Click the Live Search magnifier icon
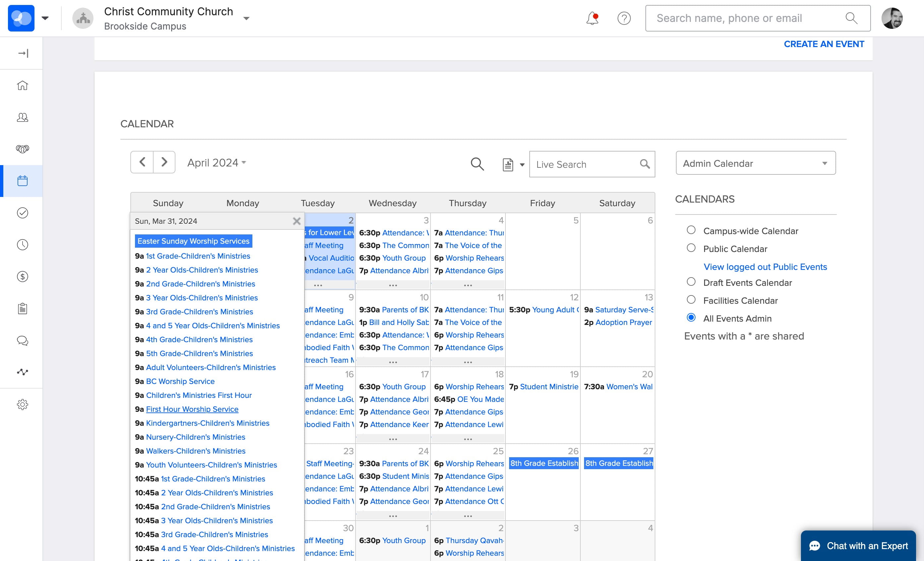The height and width of the screenshot is (561, 924). coord(645,164)
